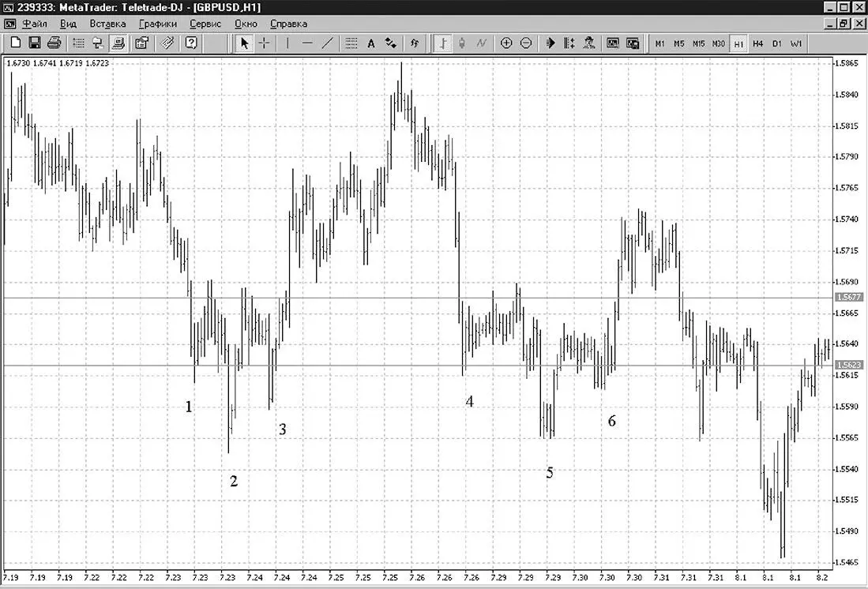Click the 1.5677 horizontal level price label

[848, 298]
